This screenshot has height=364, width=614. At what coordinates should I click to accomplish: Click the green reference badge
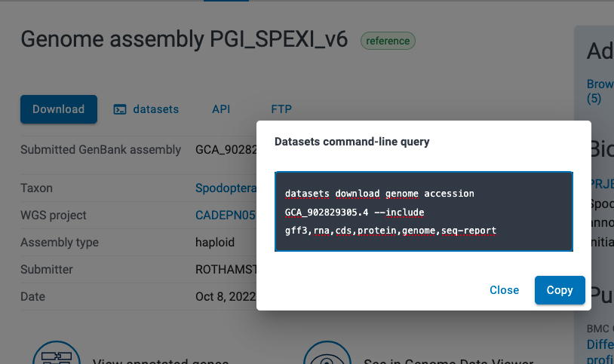coord(388,41)
